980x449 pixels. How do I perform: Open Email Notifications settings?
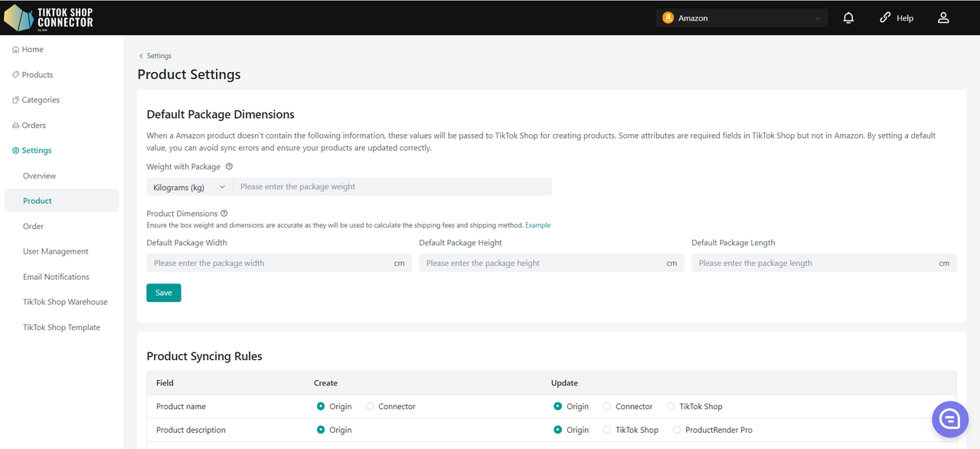point(56,277)
